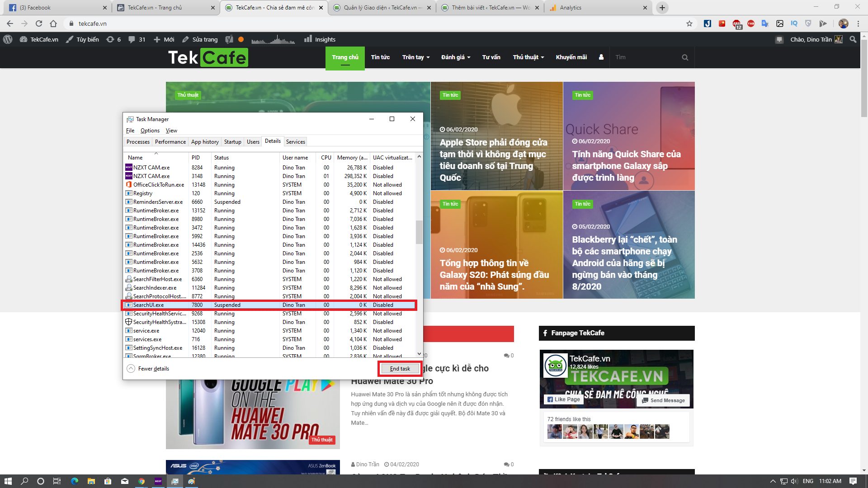Open the File menu in Task Manager
This screenshot has height=488, width=868.
pos(130,131)
